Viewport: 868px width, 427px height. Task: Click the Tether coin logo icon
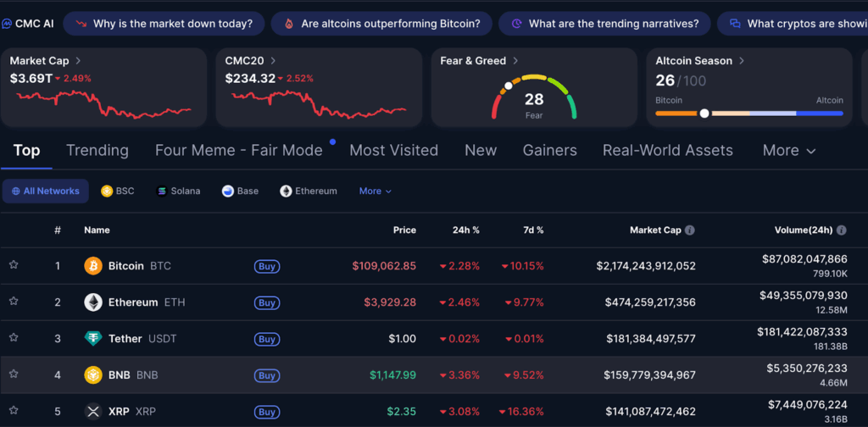coord(93,339)
